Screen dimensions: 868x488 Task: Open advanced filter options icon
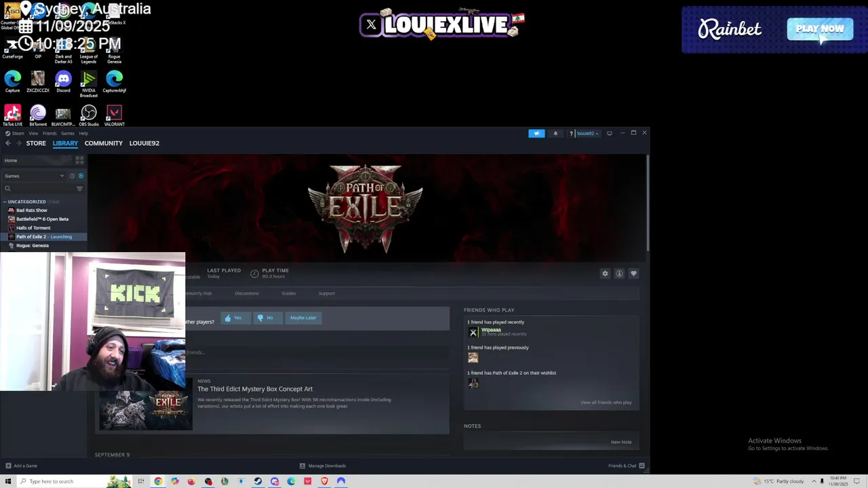79,188
